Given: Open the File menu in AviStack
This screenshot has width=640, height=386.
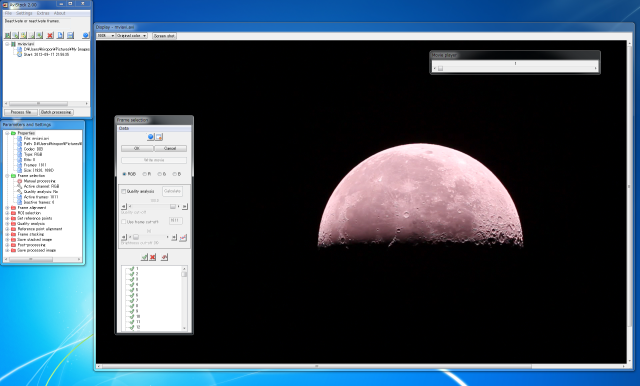Looking at the screenshot, I should coord(8,13).
